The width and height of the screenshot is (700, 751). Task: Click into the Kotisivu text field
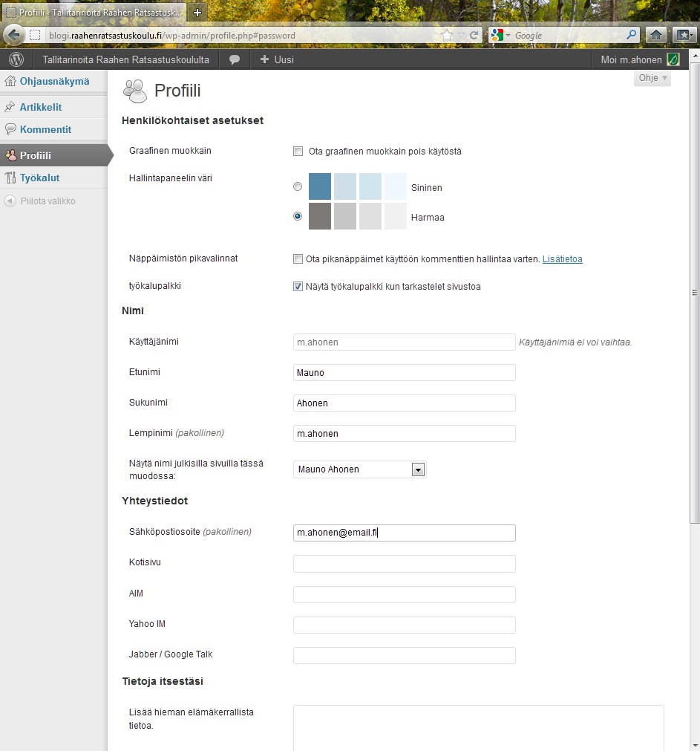(404, 564)
